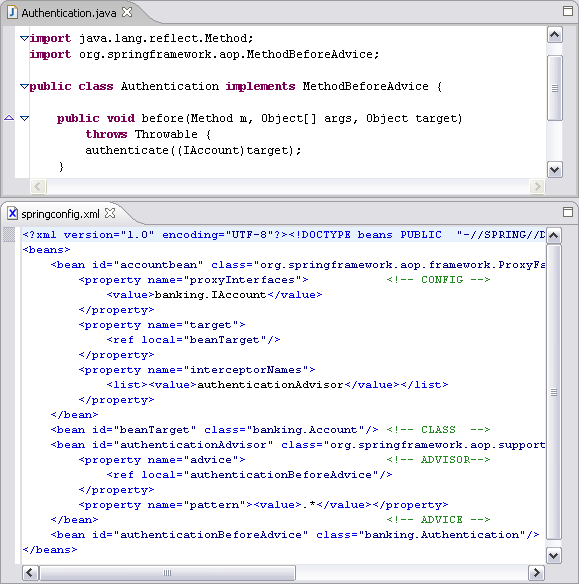Click the Java file icon on Authentication.java tab
The image size is (579, 584).
[12, 13]
